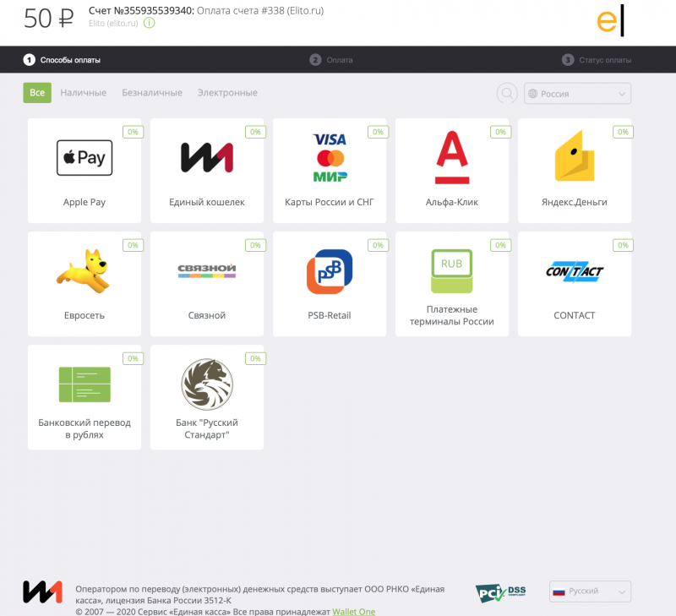Click the Статус оплаты step label

(605, 60)
